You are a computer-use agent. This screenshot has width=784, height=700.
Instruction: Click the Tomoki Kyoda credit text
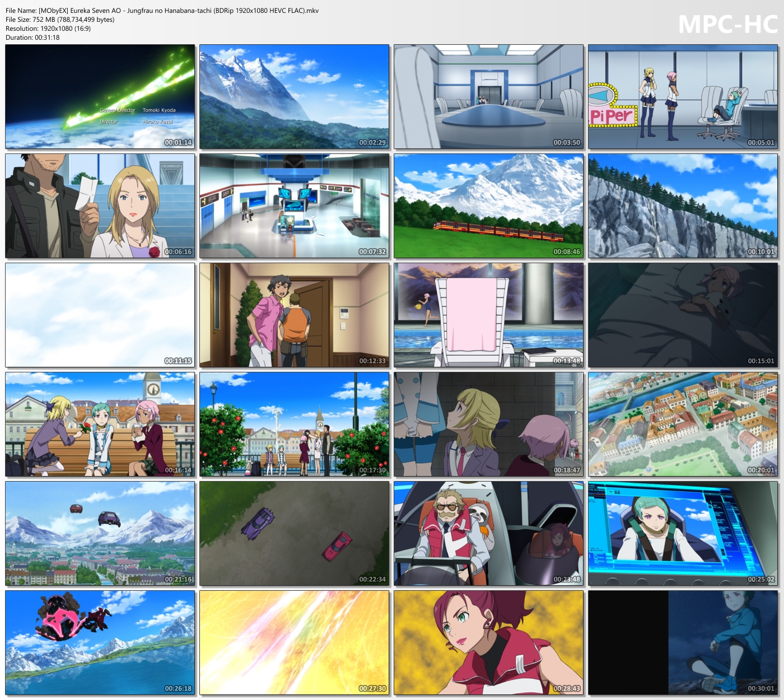tap(159, 110)
